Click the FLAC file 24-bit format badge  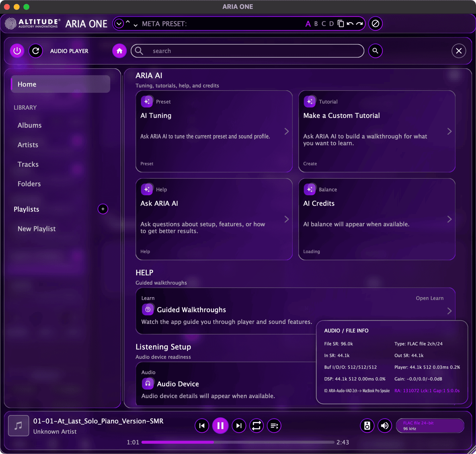pyautogui.click(x=430, y=426)
